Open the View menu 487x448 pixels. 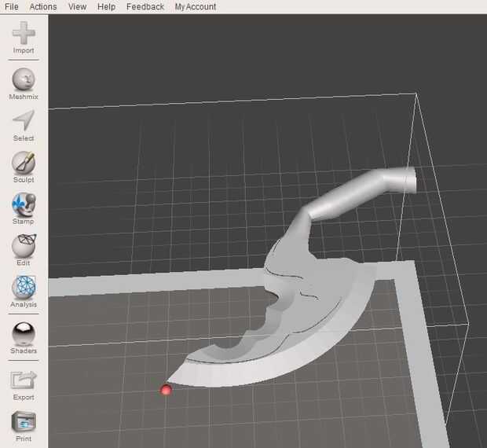(x=77, y=6)
